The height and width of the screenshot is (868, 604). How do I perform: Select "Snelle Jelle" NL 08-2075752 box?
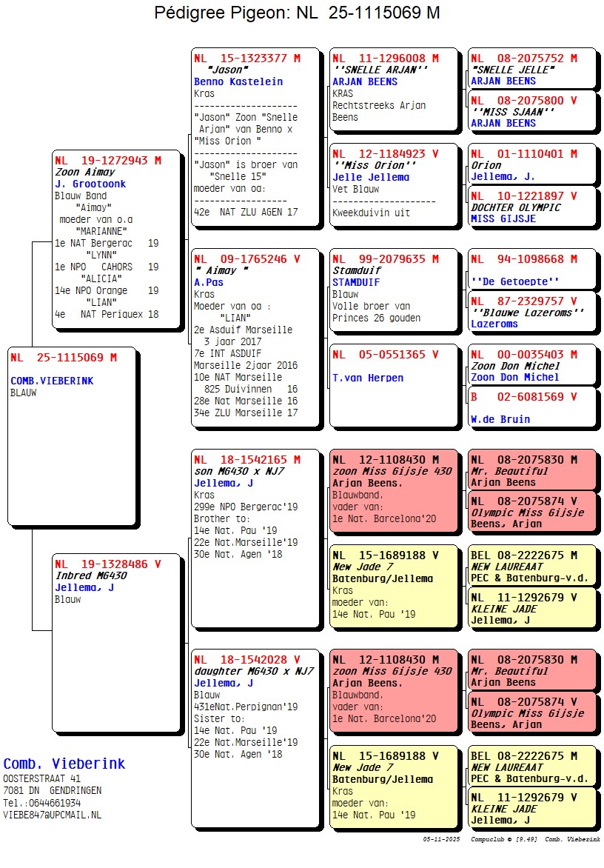pyautogui.click(x=531, y=69)
